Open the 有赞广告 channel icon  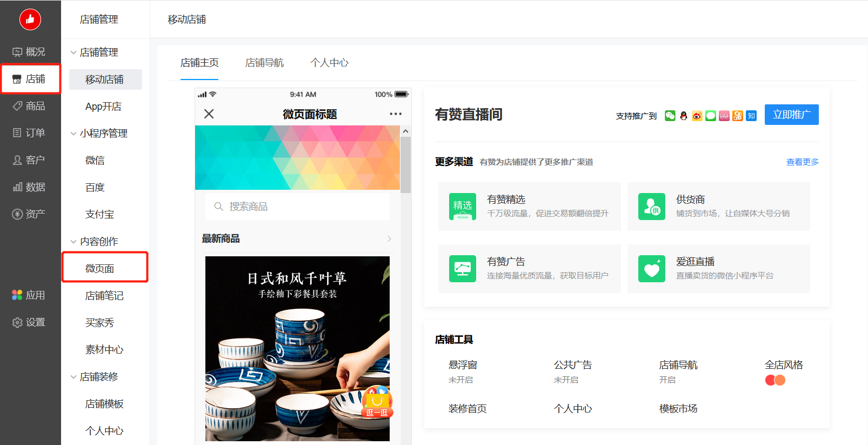pyautogui.click(x=463, y=269)
